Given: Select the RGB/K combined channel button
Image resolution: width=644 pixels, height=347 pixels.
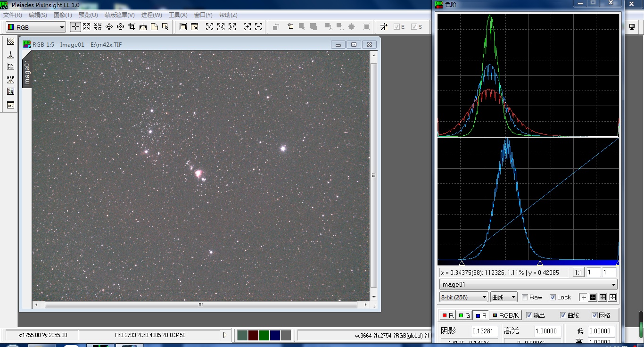Looking at the screenshot, I should 506,315.
